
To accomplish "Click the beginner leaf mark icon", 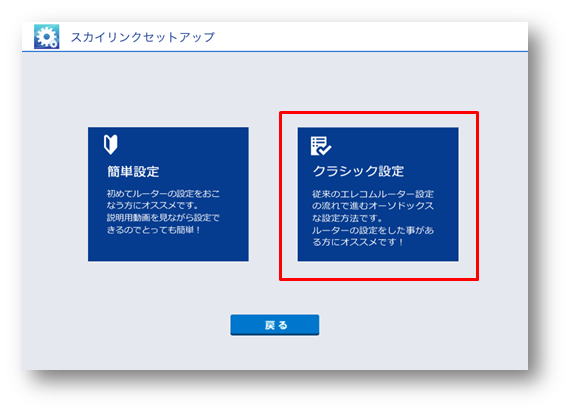I will point(111,144).
